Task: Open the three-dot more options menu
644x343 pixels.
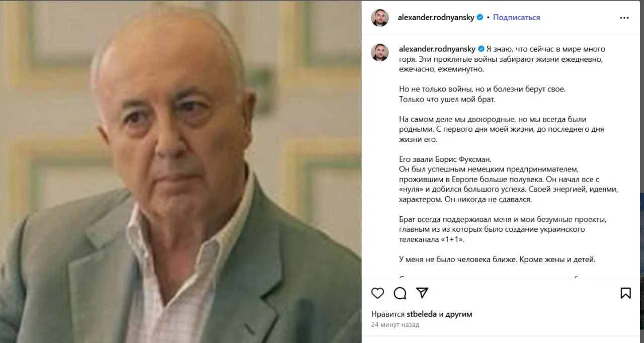Action: click(624, 18)
